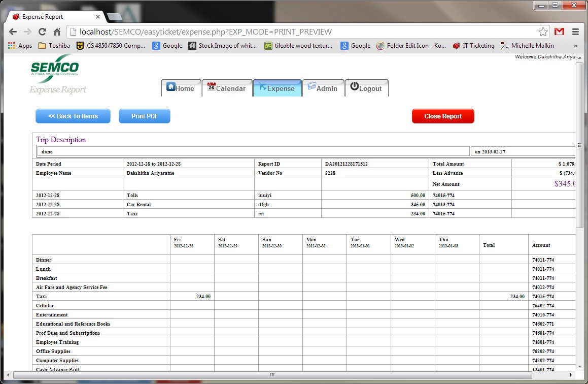Click the browser home icon

(x=57, y=31)
